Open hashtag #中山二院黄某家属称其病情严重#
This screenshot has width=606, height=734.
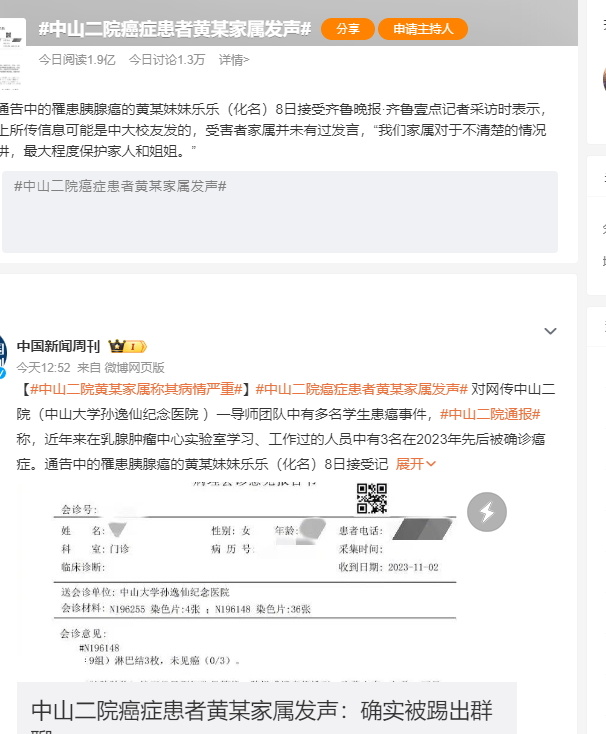(136, 389)
